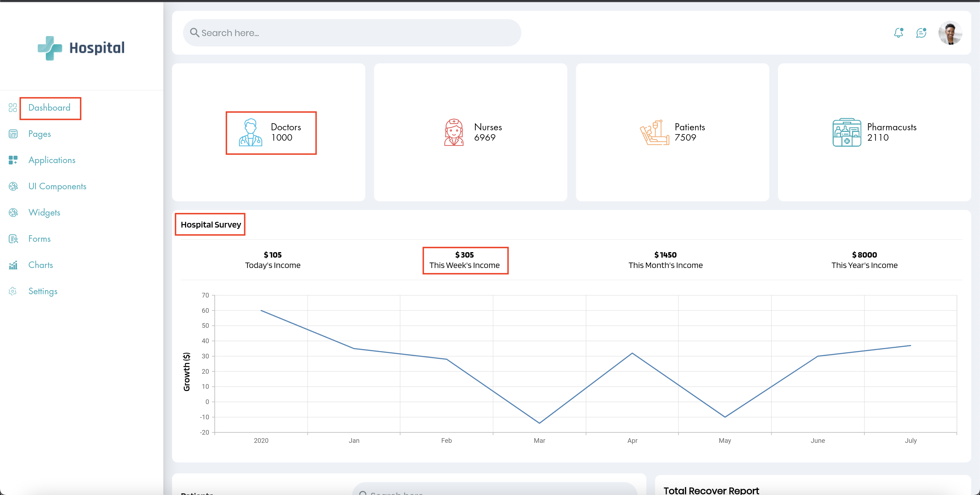Click the Hospital logo cross icon

[50, 48]
